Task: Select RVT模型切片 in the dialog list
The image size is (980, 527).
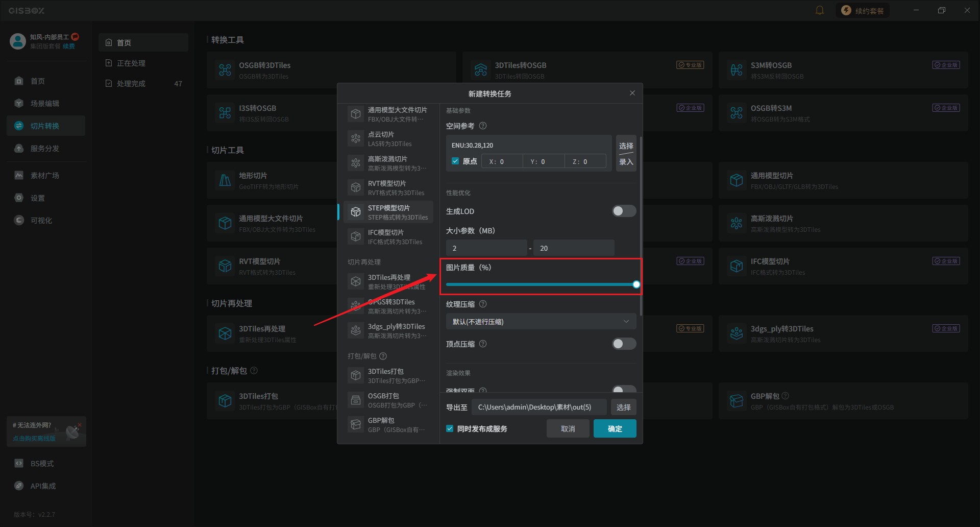Action: [x=388, y=187]
